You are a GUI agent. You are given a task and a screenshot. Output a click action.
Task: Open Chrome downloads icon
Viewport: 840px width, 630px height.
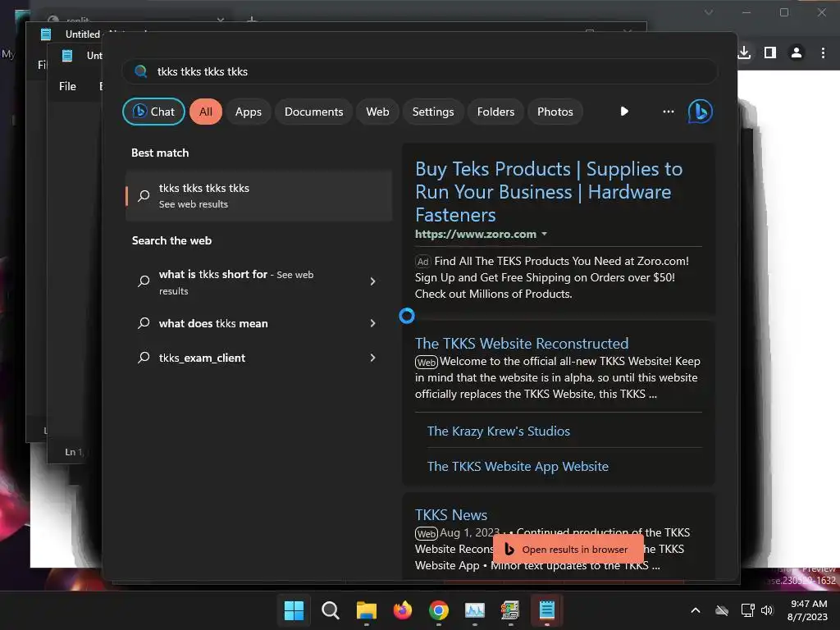click(743, 52)
